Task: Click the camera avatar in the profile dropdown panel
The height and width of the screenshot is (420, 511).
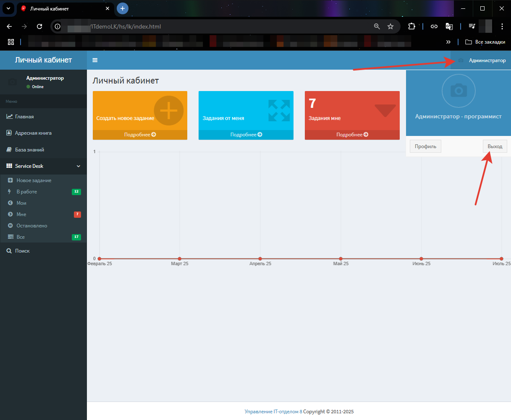Action: (x=459, y=90)
